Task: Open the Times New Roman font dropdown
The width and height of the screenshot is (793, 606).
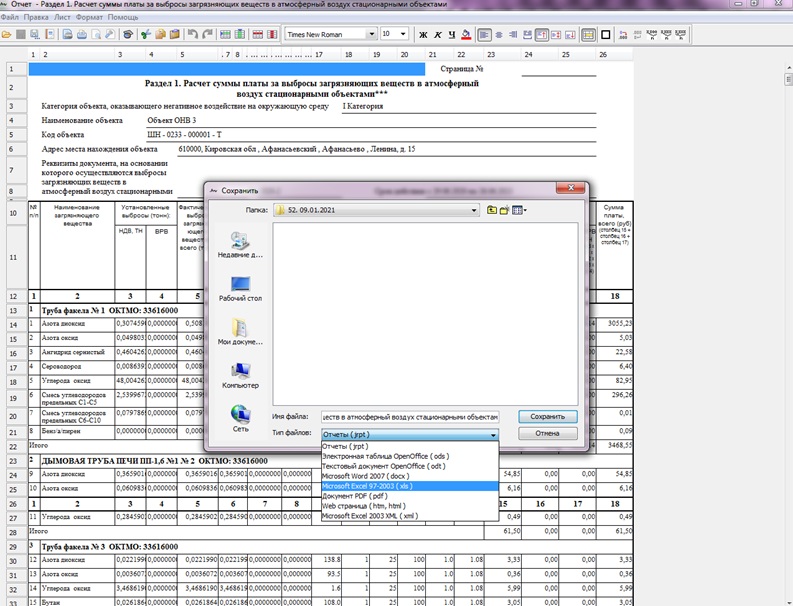Action: click(x=372, y=34)
